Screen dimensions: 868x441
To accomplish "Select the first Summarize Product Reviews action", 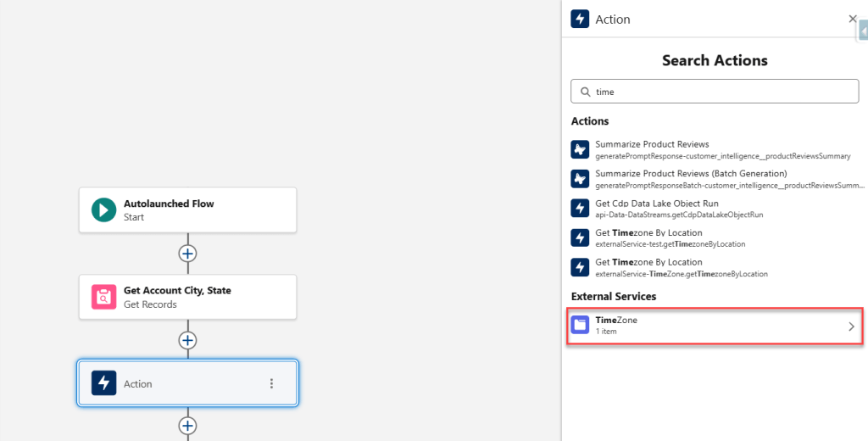I will (x=652, y=145).
